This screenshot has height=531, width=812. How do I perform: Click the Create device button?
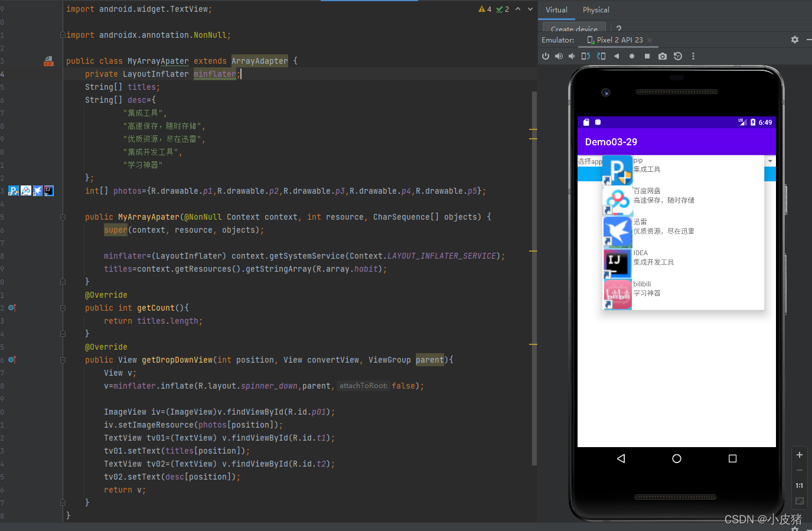[x=573, y=28]
